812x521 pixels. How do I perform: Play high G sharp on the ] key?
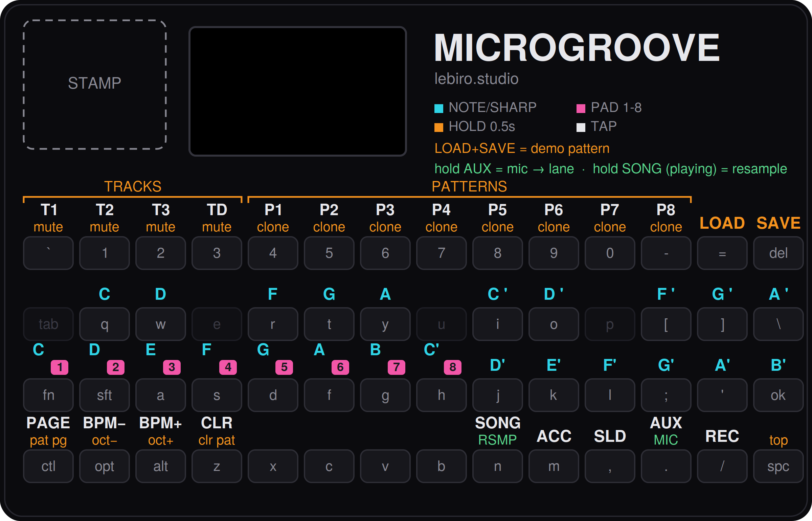coord(722,324)
